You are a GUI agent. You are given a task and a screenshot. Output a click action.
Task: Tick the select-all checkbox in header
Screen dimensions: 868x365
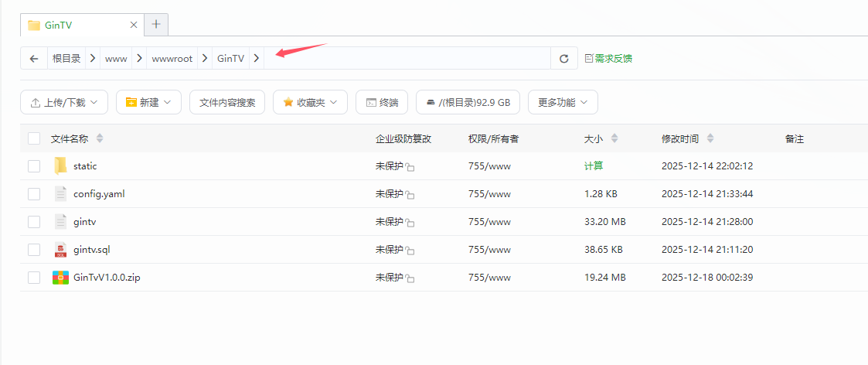click(x=34, y=138)
